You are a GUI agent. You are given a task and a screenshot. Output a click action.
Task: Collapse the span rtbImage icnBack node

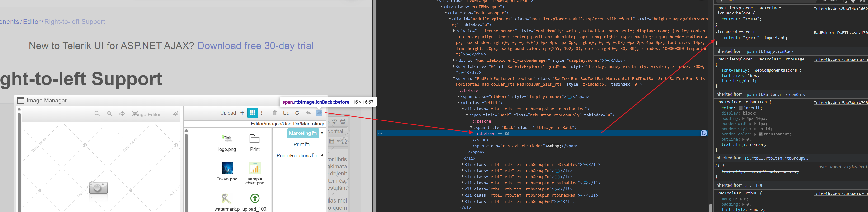[x=471, y=128]
